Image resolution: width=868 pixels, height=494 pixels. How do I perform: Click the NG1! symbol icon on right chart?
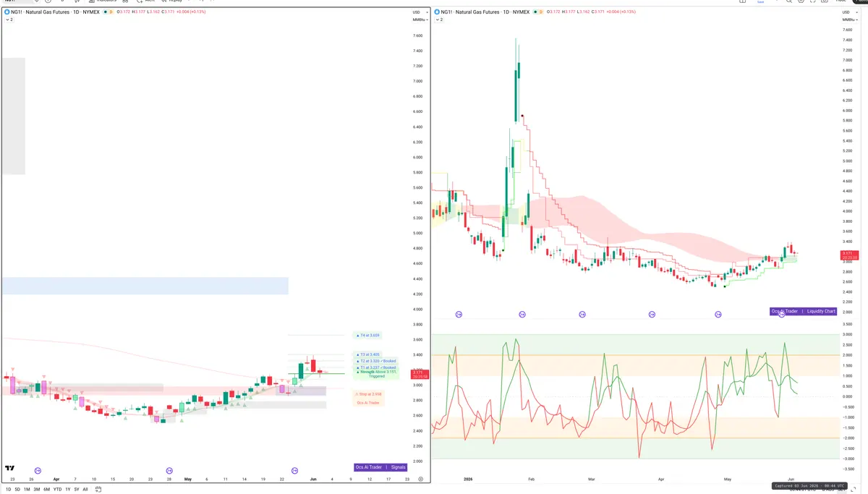(437, 12)
